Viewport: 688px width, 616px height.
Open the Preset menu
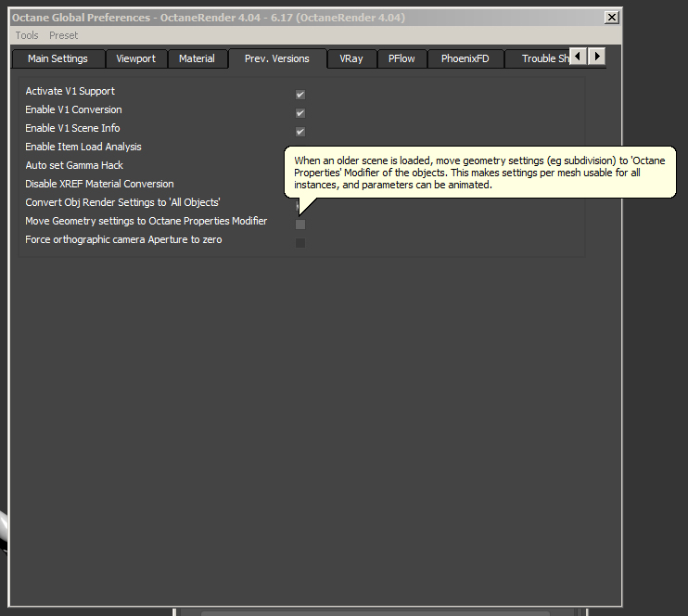point(63,35)
